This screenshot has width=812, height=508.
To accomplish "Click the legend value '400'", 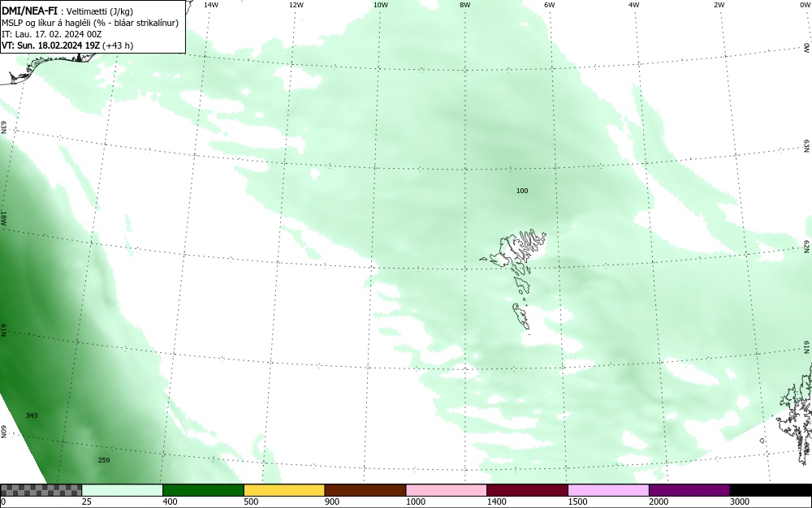I will (x=170, y=502).
